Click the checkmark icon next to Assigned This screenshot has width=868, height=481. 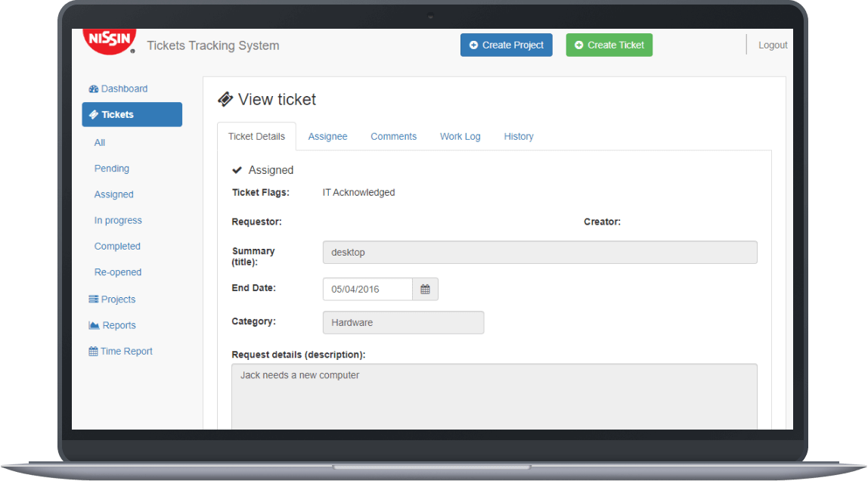[x=237, y=169]
